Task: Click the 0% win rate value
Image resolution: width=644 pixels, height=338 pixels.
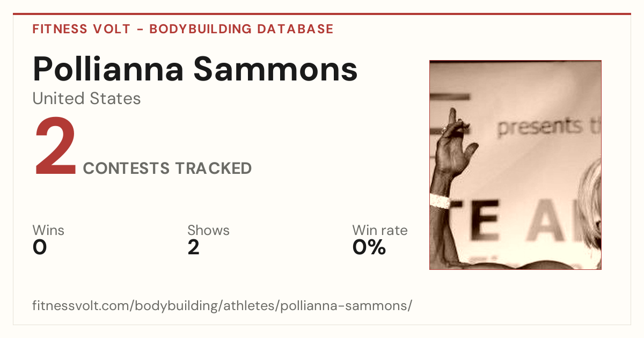Action: click(x=369, y=247)
